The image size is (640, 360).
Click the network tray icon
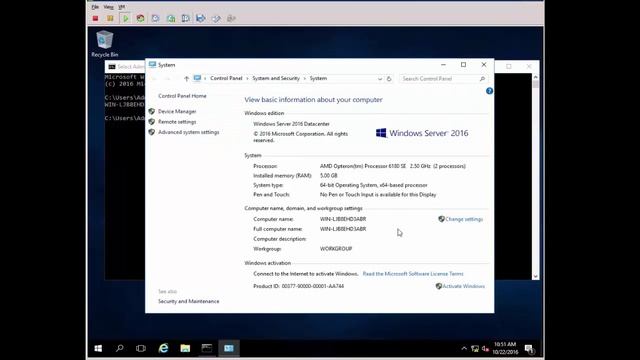[475, 349]
